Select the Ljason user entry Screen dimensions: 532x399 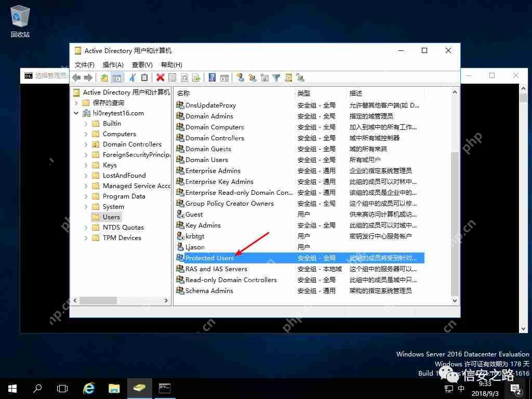point(300,247)
